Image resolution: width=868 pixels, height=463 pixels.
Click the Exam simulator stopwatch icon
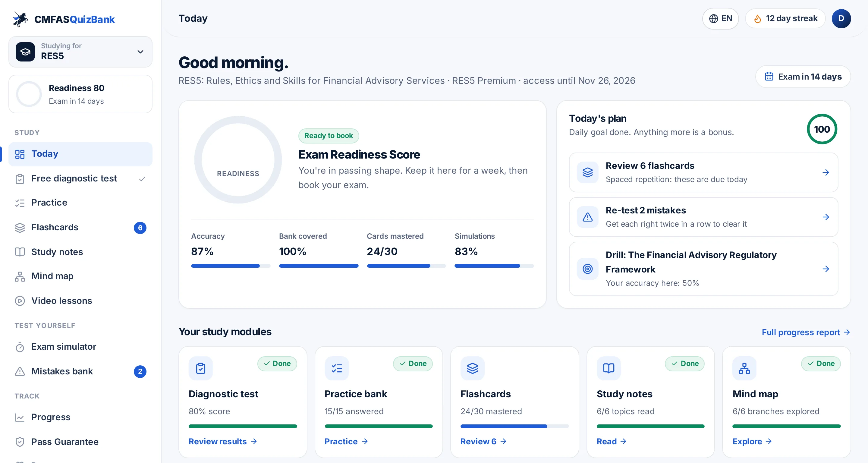click(20, 347)
